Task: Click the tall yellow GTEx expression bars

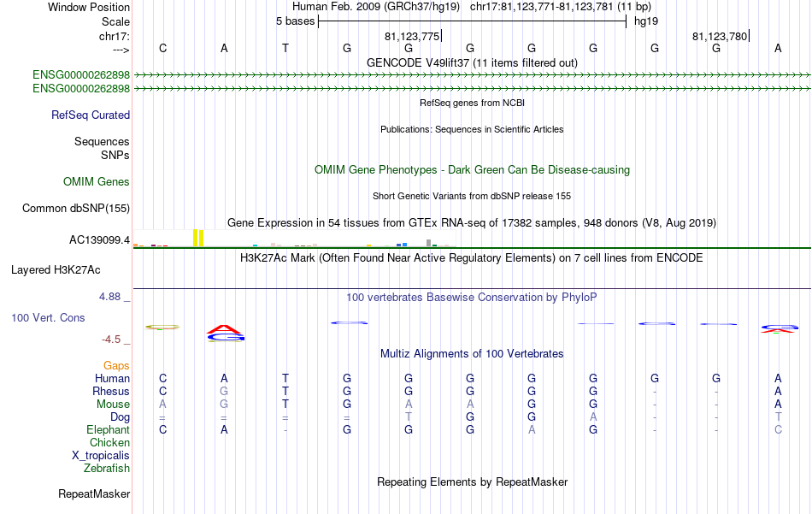Action: [x=198, y=238]
